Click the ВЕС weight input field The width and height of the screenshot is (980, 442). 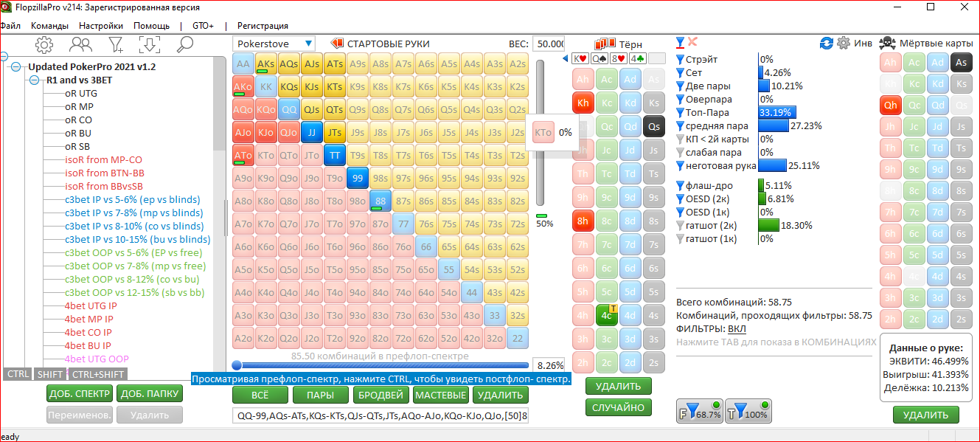549,44
